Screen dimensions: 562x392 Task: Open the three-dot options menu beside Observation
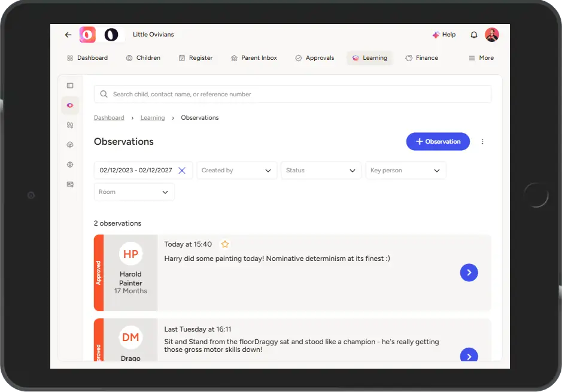pyautogui.click(x=482, y=142)
